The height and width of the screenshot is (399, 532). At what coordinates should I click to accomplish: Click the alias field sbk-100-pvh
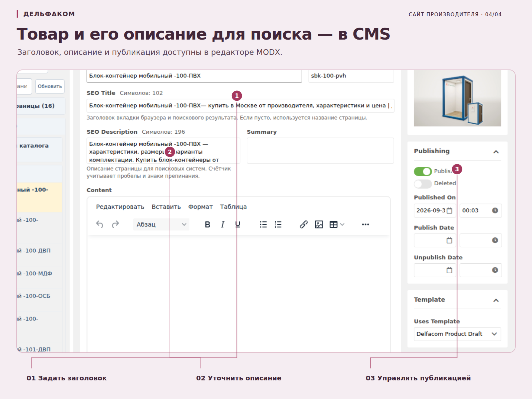tap(351, 76)
